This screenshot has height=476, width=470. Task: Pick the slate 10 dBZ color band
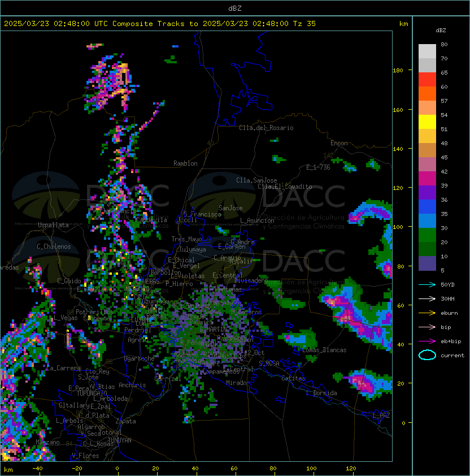tap(427, 263)
